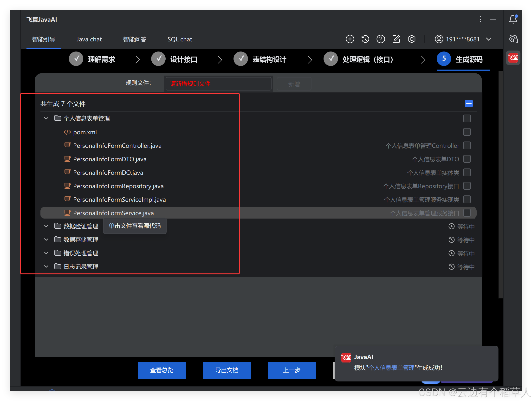532x401 pixels.
Task: Collapse the 个人信息表单管理 folder
Action: (46, 118)
